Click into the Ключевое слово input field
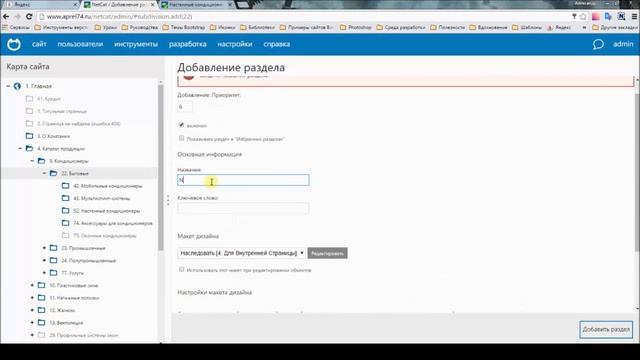Image resolution: width=640 pixels, height=360 pixels. coord(243,208)
